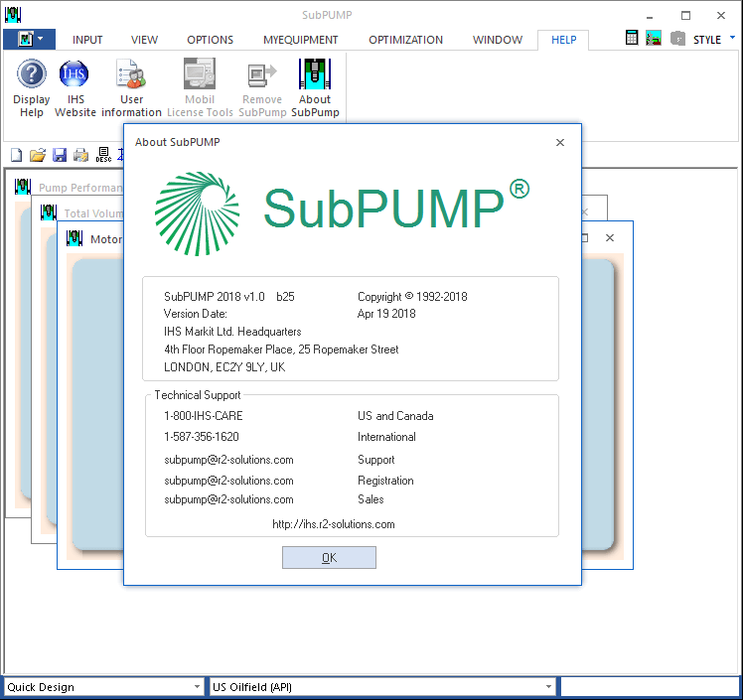This screenshot has height=700, width=743.
Task: Click the Copyright © 1992-2018 text
Action: coord(412,297)
